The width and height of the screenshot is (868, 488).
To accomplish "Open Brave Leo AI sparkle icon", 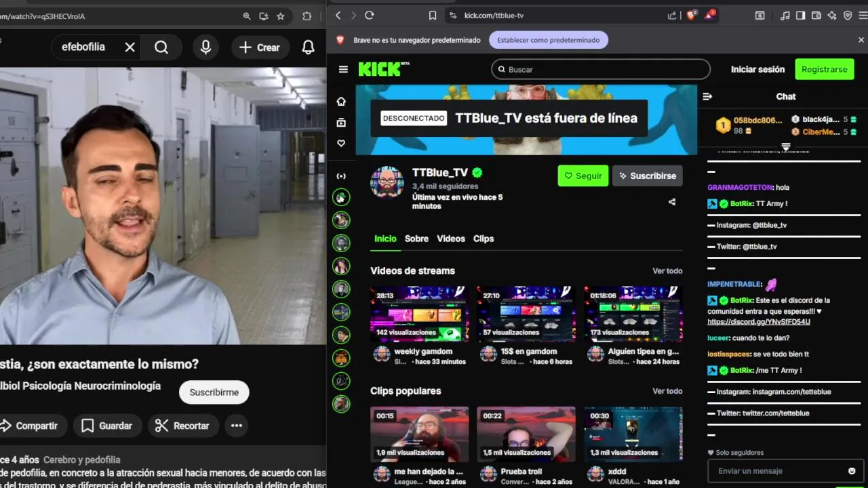I will [x=832, y=15].
